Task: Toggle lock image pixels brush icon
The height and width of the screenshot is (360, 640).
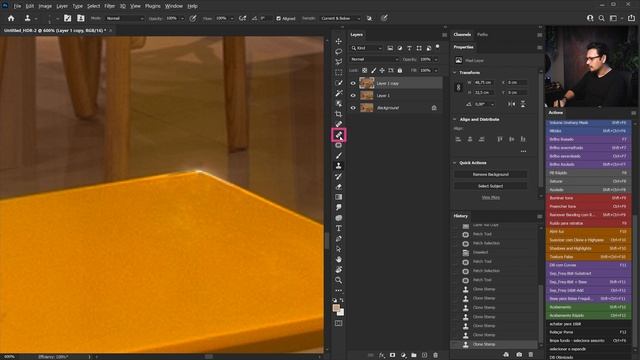Action: click(373, 71)
